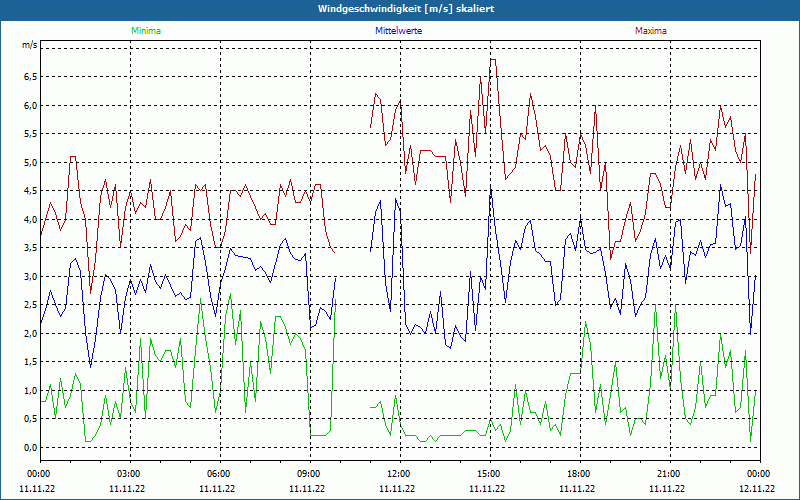Click the 0,0 y-axis value
The image size is (800, 500).
pos(30,447)
